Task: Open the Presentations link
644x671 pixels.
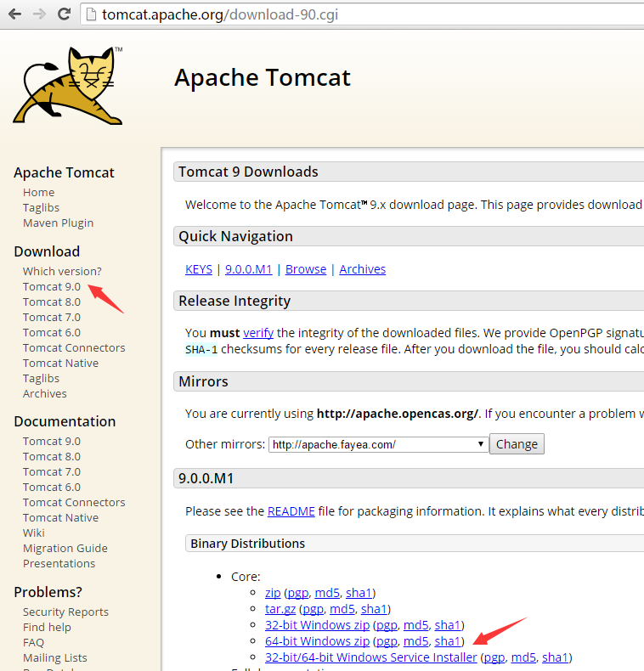Action: [59, 564]
